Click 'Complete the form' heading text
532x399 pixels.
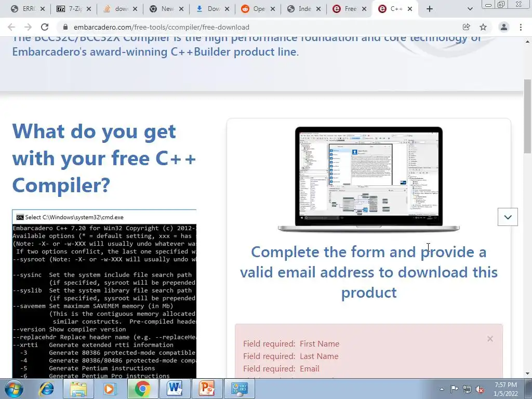[x=369, y=272]
